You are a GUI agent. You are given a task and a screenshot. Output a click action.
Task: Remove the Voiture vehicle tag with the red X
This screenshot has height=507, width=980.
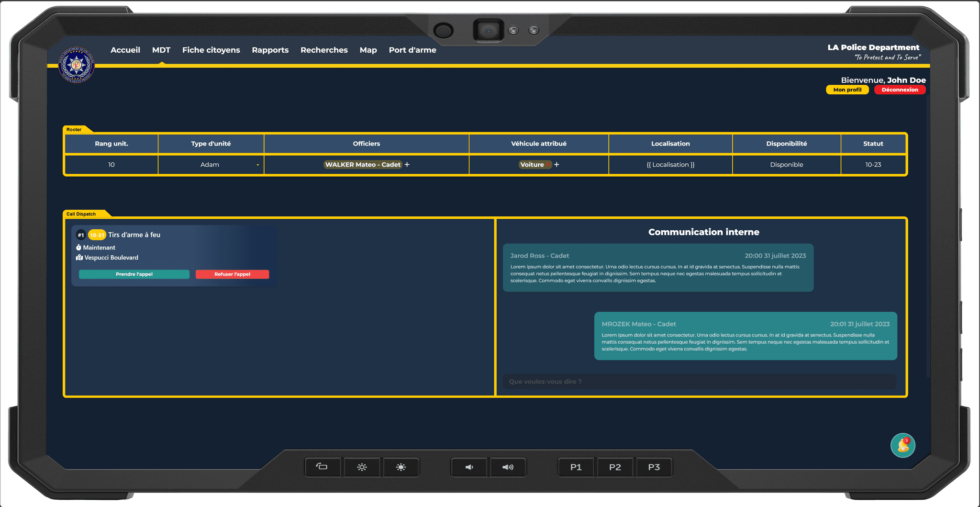pos(548,165)
